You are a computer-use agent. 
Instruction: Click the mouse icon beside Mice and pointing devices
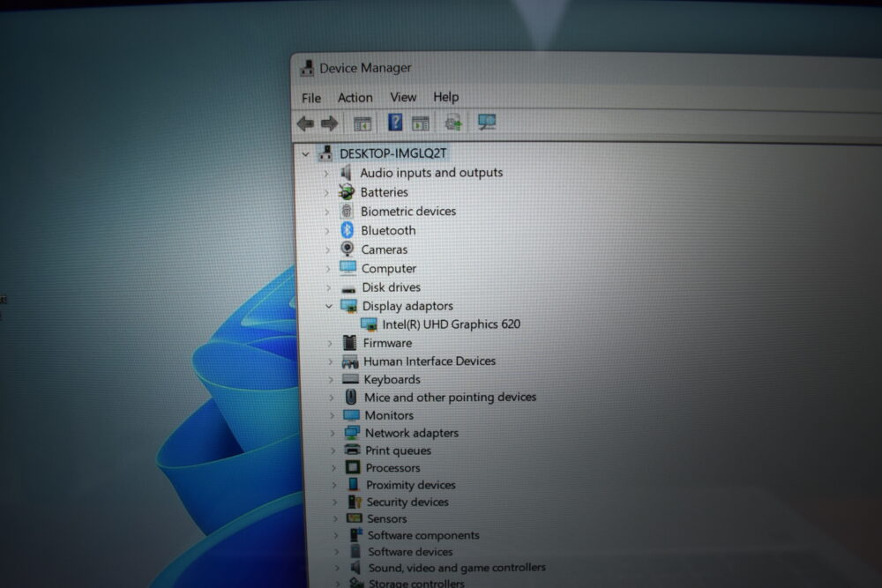coord(351,397)
